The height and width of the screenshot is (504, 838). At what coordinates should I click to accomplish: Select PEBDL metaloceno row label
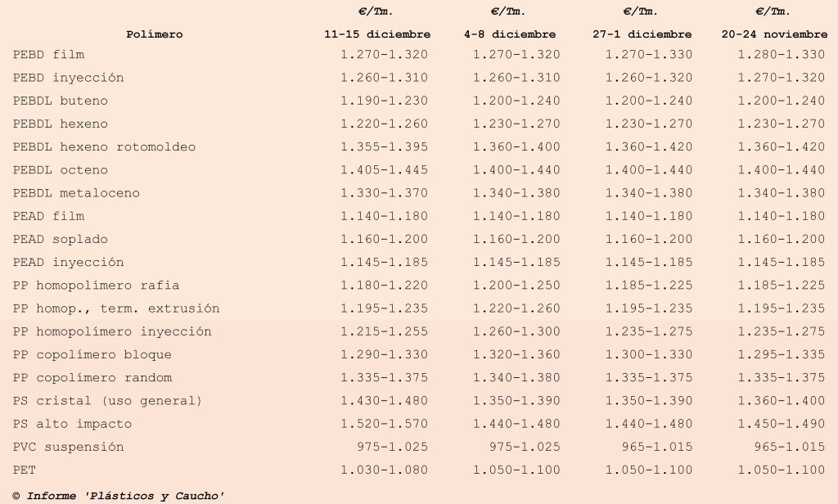pos(76,193)
